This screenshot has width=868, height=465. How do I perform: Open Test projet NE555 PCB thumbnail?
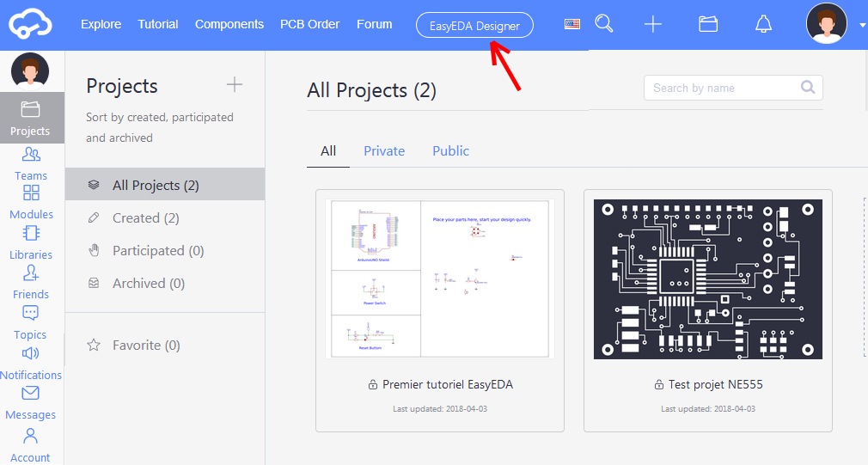tap(708, 279)
